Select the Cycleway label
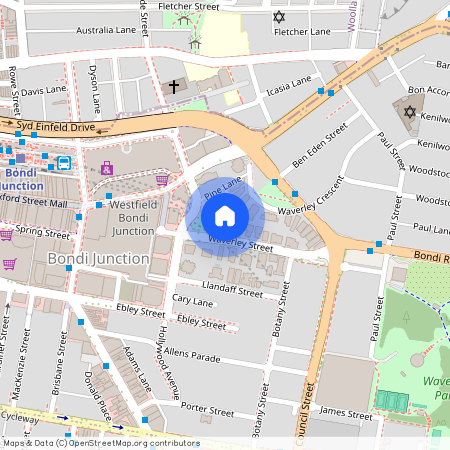Screen dimensions: 450x450 click(20, 417)
